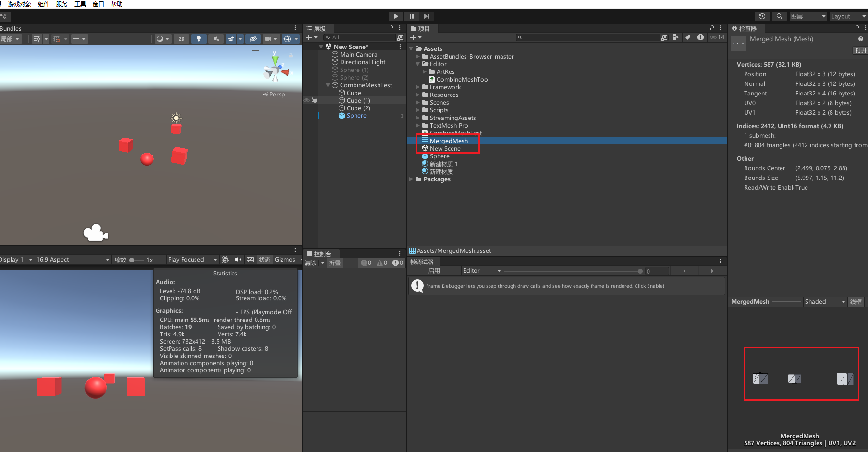868x452 pixels.
Task: Click the global search magnifier icon
Action: click(779, 16)
